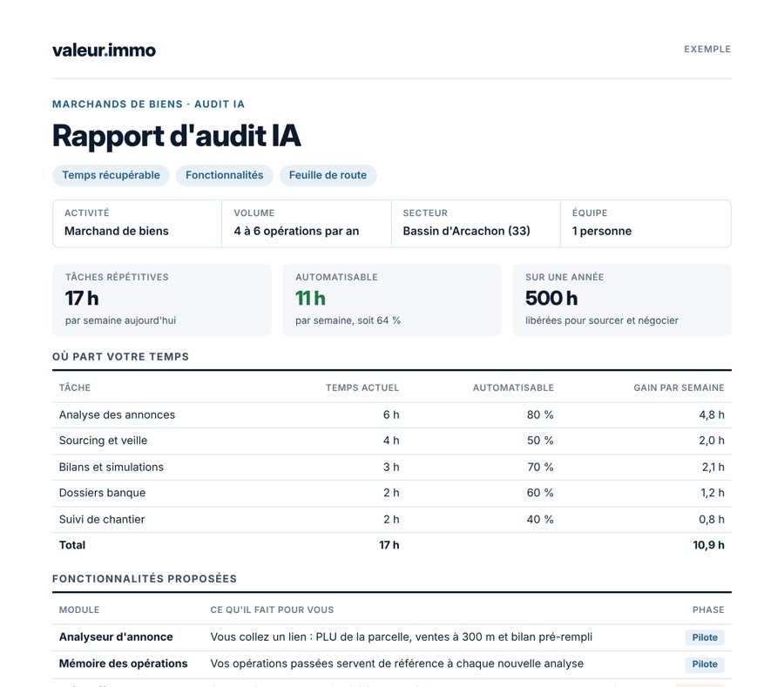The height and width of the screenshot is (687, 784).
Task: Click the 10,9 h total gain
Action: click(708, 545)
